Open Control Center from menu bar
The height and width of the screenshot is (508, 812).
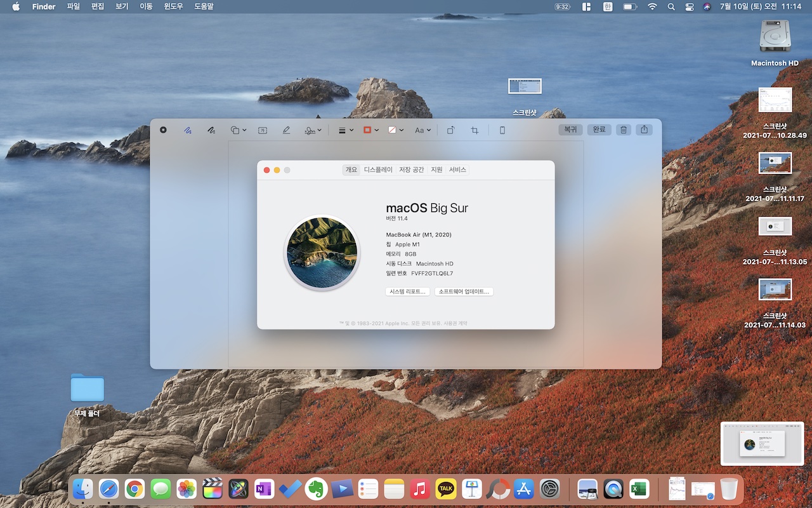point(690,6)
